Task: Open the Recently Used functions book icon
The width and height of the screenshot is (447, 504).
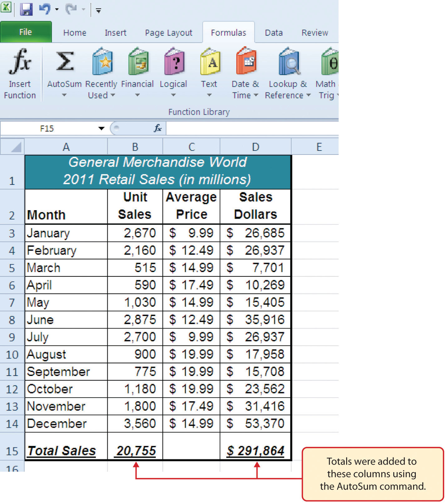Action: click(102, 62)
